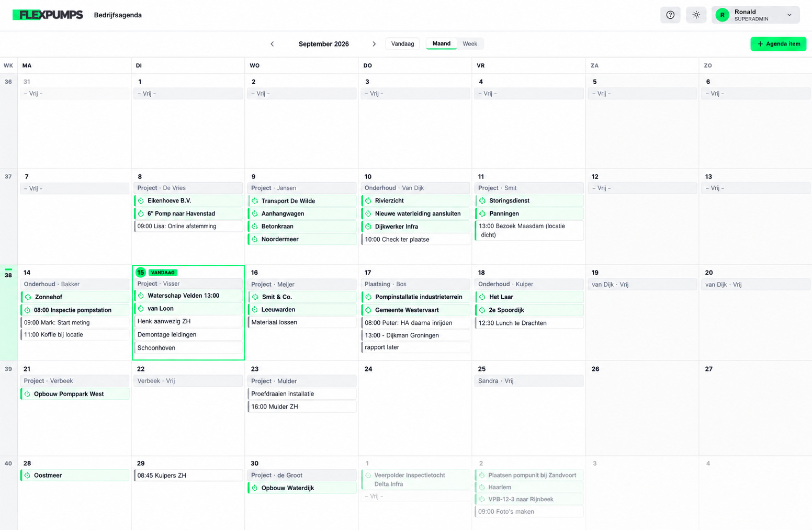This screenshot has width=812, height=530.
Task: Click the icon beside Dijkwerker Infra
Action: coord(368,227)
